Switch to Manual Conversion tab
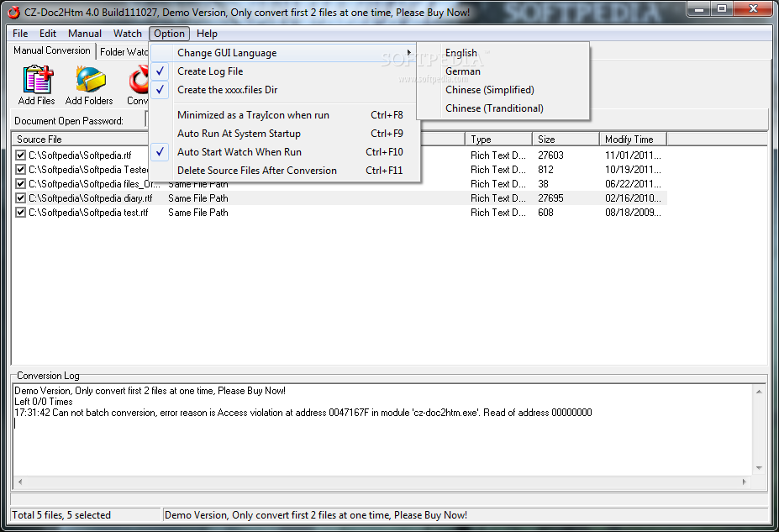This screenshot has width=779, height=532. tap(51, 50)
